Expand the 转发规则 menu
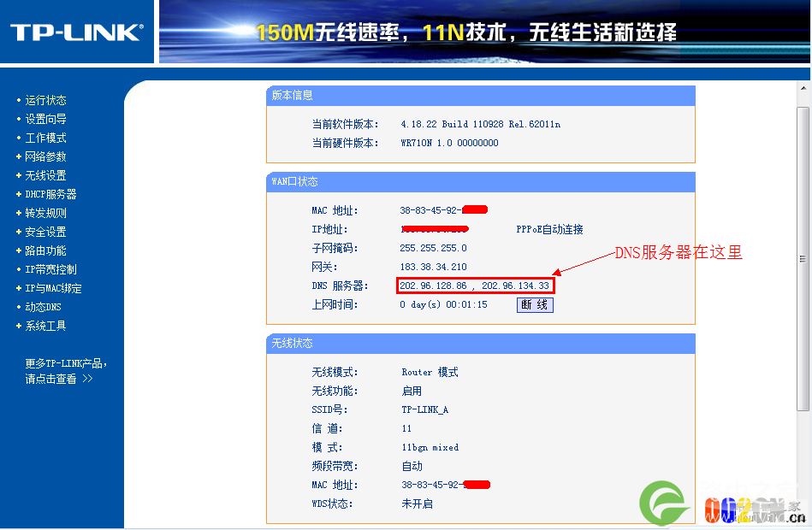 tap(45, 213)
